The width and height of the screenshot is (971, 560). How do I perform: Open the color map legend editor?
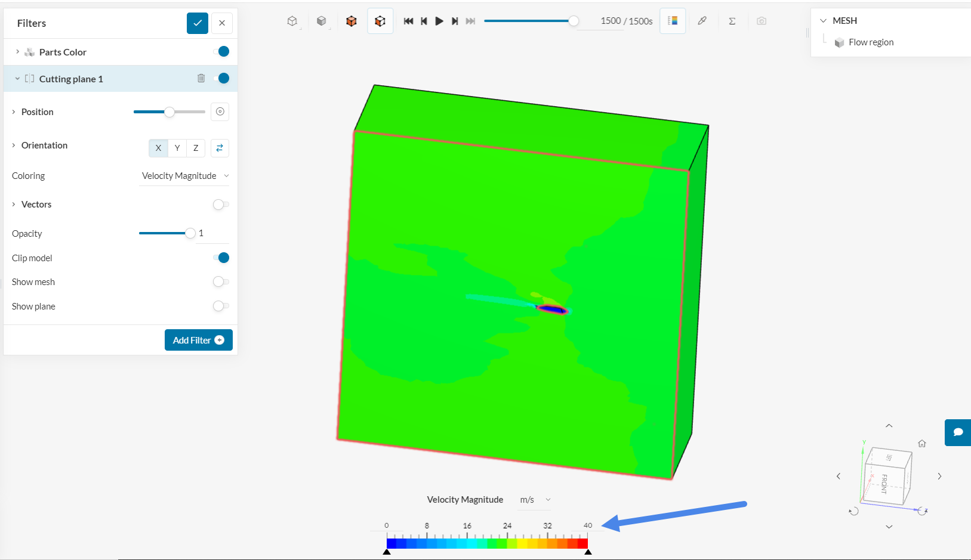673,20
